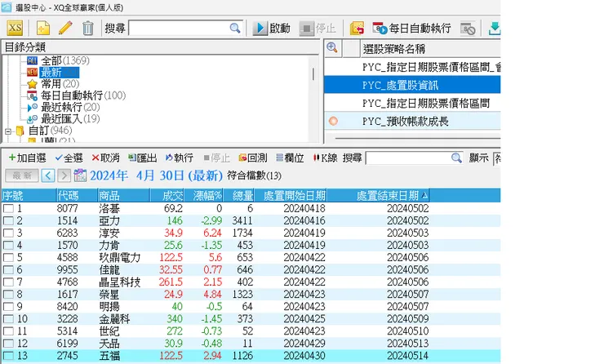Go to next date with right arrow
604x364 pixels.
point(64,175)
